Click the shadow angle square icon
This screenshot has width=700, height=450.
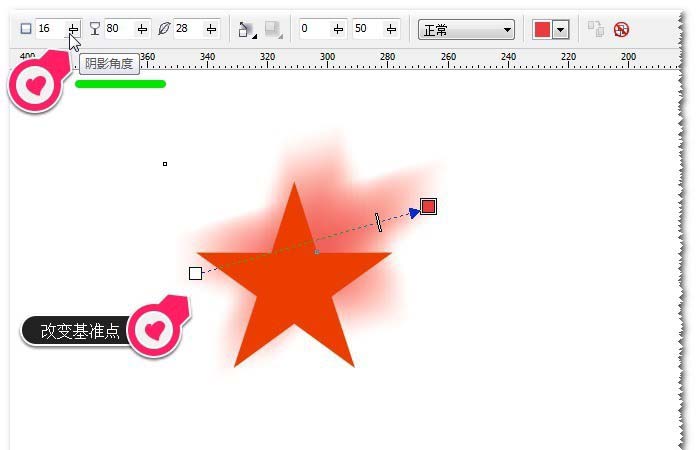pyautogui.click(x=26, y=29)
